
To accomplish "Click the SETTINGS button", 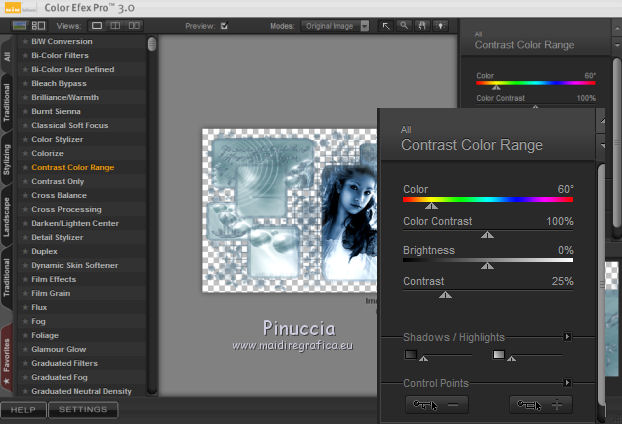I will click(x=83, y=410).
